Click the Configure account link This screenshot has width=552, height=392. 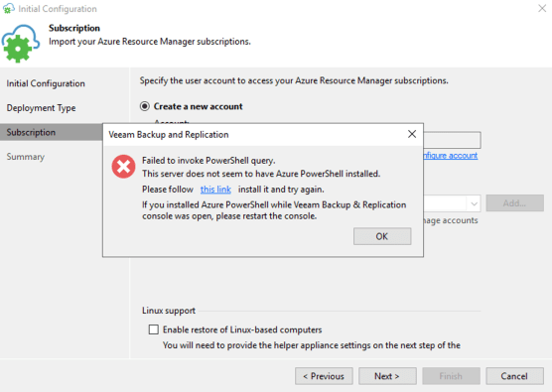tap(451, 155)
